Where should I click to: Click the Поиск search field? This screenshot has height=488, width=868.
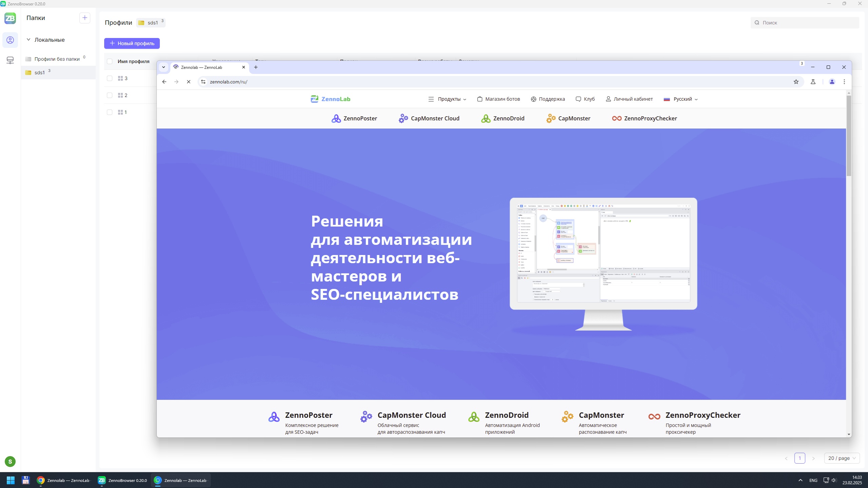805,23
